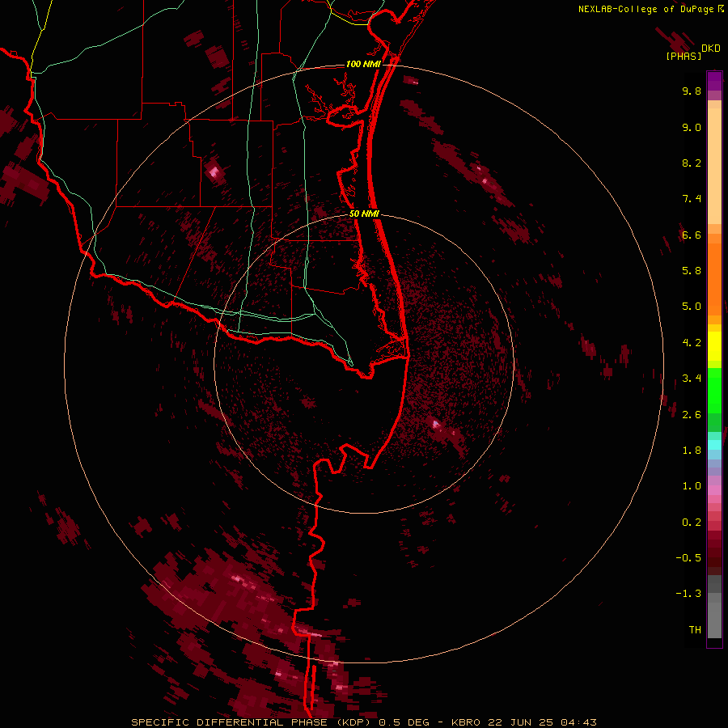
Task: Click the 1.0 scale value
Action: pyautogui.click(x=692, y=486)
